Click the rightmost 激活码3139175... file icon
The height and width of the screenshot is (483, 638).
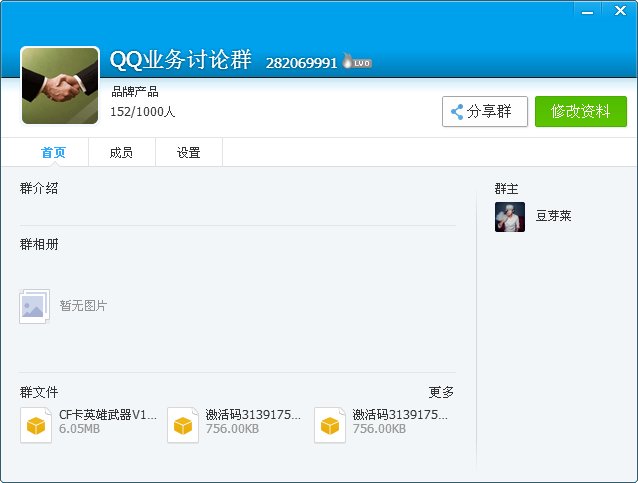330,425
